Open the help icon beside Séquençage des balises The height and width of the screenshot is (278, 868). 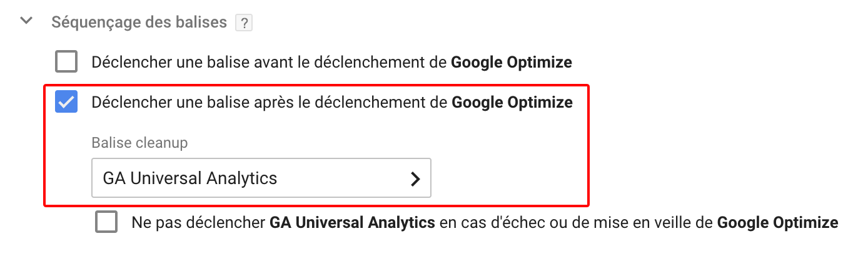click(x=243, y=23)
